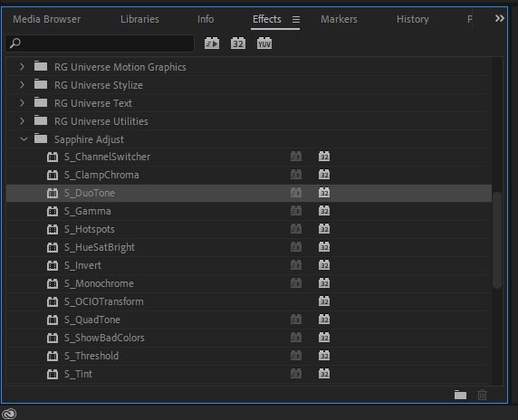Toggle 32-bit Color filter in toolbar
The height and width of the screenshot is (420, 518).
pos(238,43)
